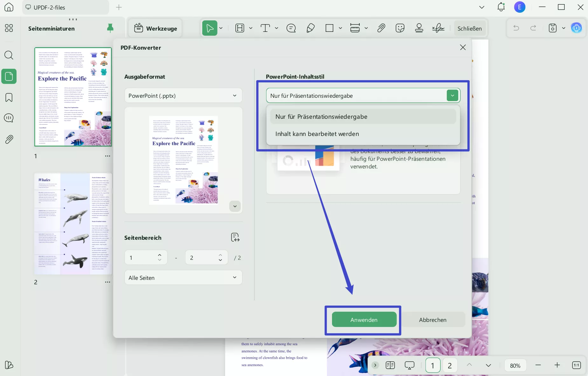588x376 pixels.
Task: Select the Comment tool
Action: pos(291,28)
